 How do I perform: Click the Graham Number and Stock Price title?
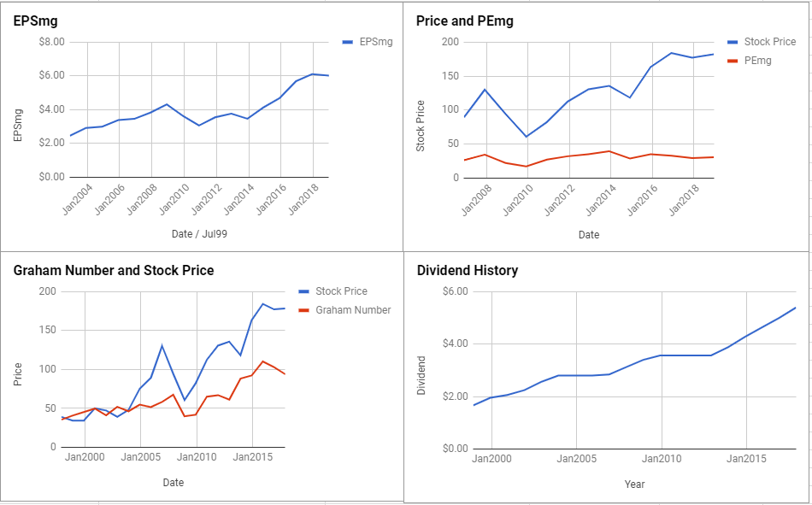tap(114, 270)
